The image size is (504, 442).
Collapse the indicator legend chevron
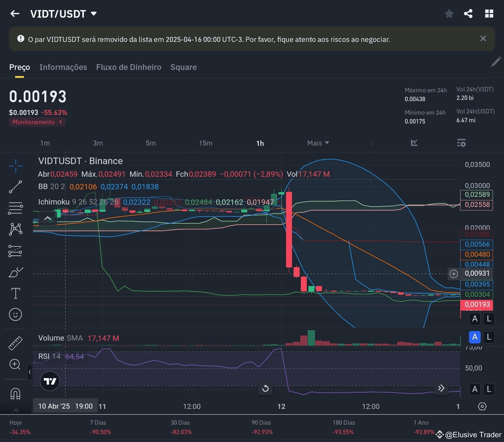pos(48,218)
